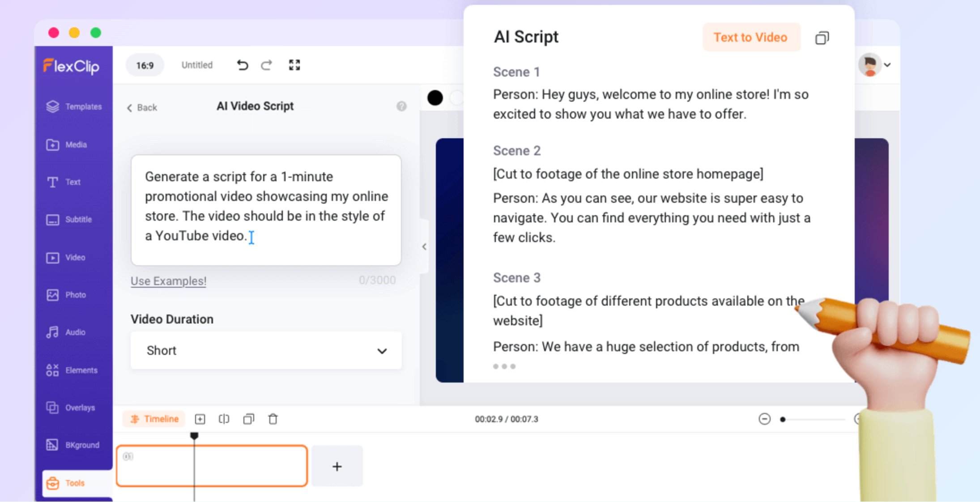This screenshot has height=502, width=980.
Task: Click the split clip icon
Action: pos(224,419)
